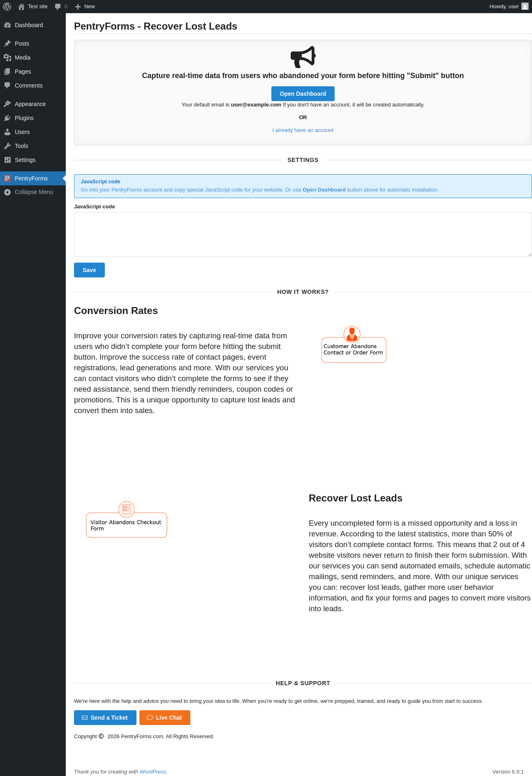Start a Live Chat
This screenshot has height=776, width=532.
(x=165, y=718)
